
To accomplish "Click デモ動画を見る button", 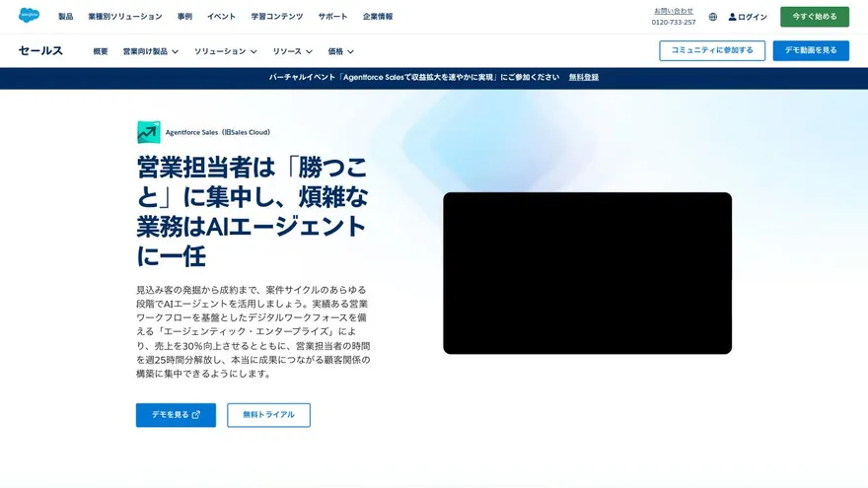I will [811, 50].
